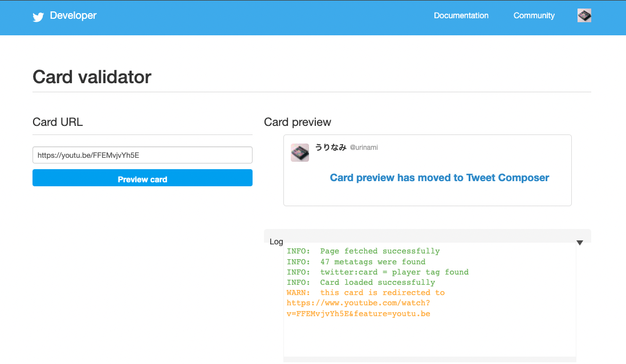
Task: Click the "Card loaded successfully" log entry
Action: [361, 283]
